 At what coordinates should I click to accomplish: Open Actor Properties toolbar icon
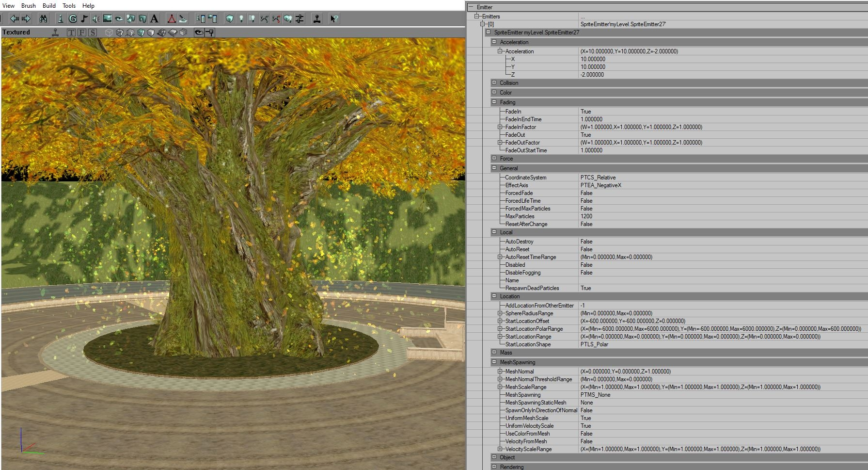tap(201, 19)
